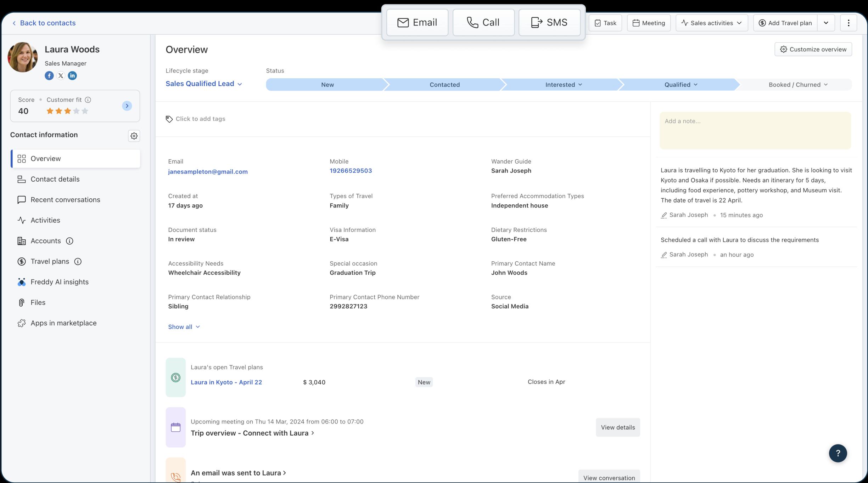Image resolution: width=868 pixels, height=483 pixels.
Task: Open the help question mark bubble
Action: (838, 453)
